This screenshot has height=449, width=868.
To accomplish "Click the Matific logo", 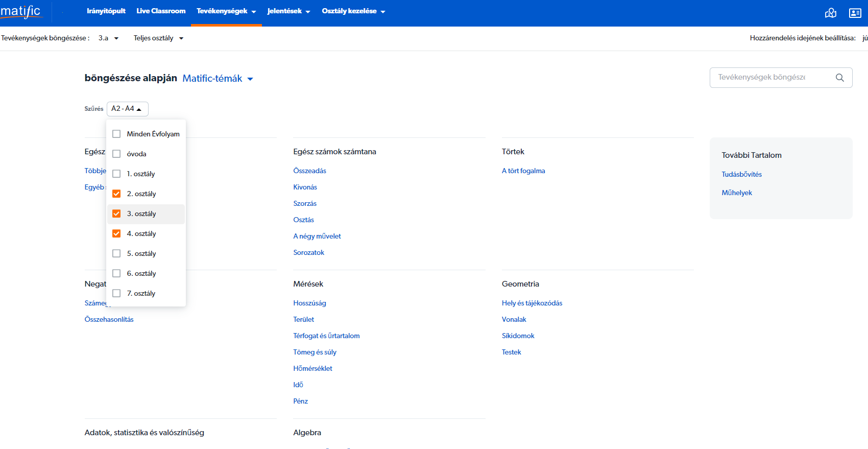I will 21,11.
